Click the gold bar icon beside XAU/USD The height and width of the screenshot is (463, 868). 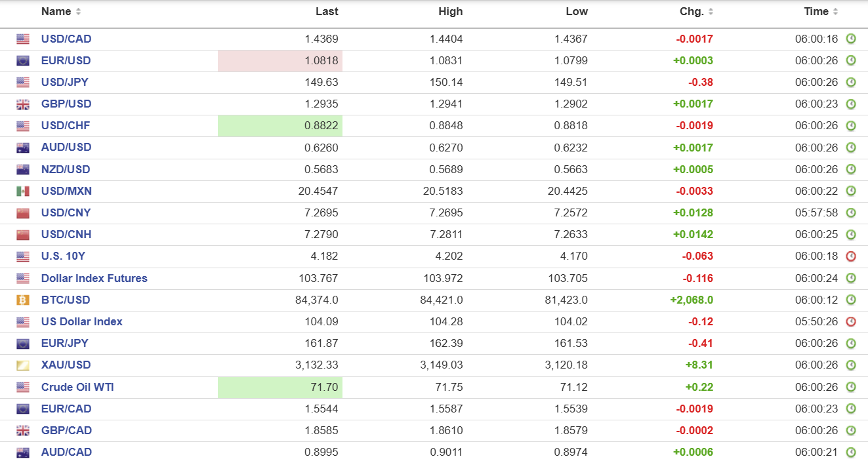23,365
